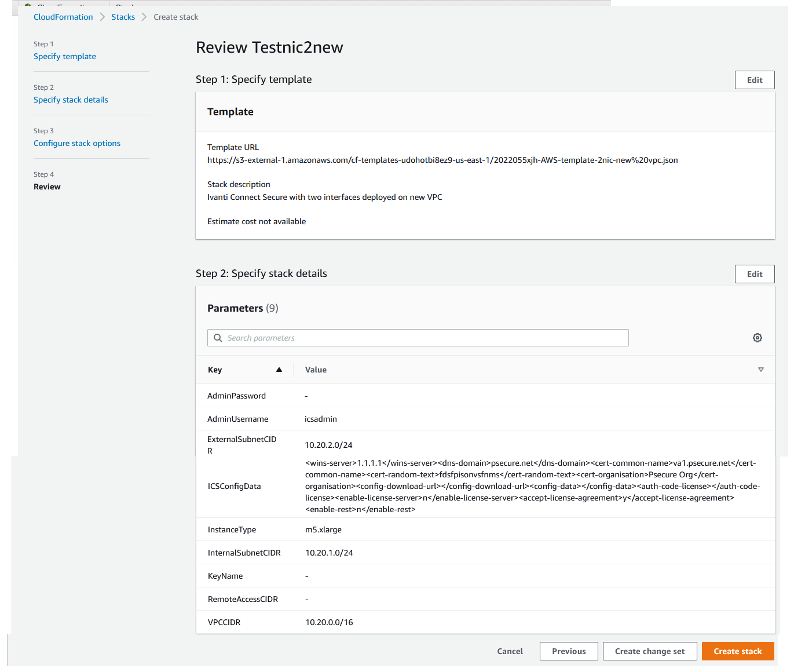Select the Key column header
Screen dimensions: 794x672
(215, 370)
